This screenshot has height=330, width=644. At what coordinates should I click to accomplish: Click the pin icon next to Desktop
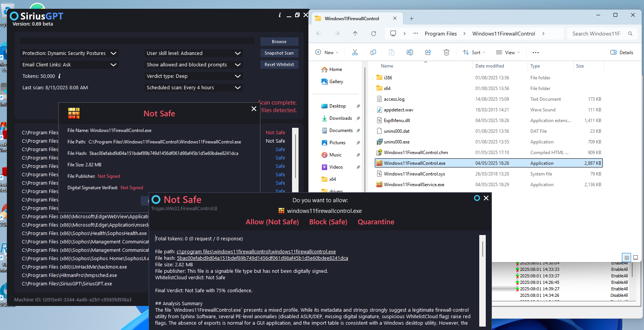click(x=358, y=106)
